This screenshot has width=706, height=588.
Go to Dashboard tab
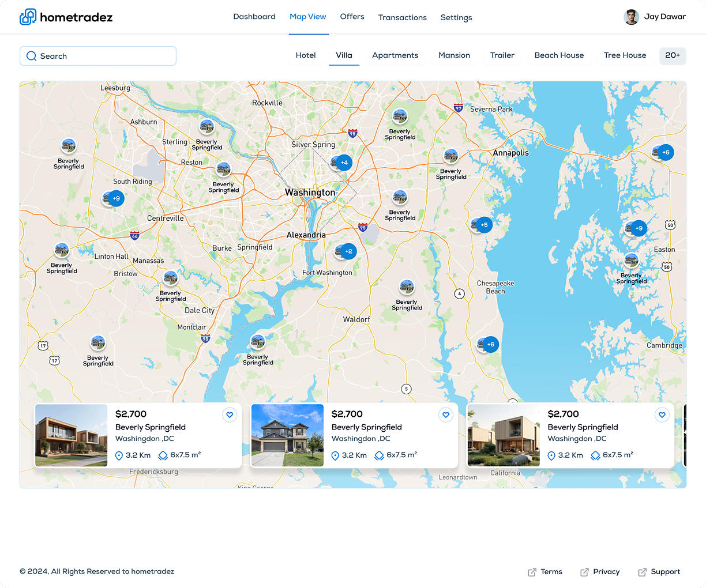[x=254, y=17]
